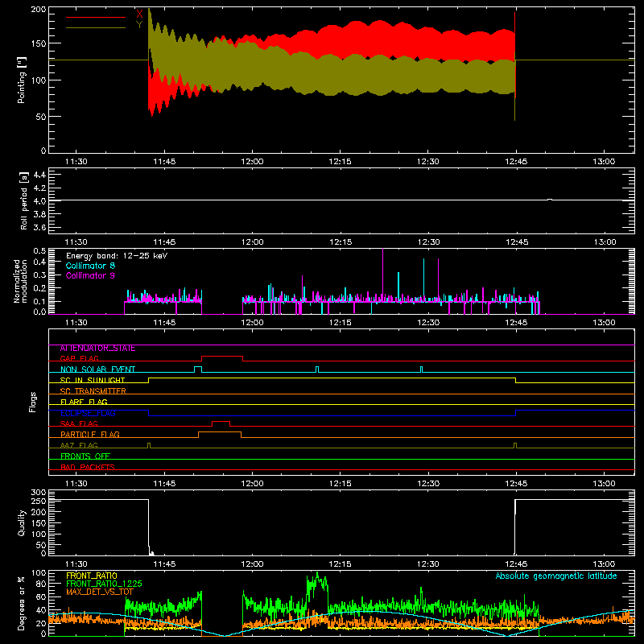Click the olive A4Z_FLAG label
The width and height of the screenshot is (644, 644).
click(x=79, y=445)
